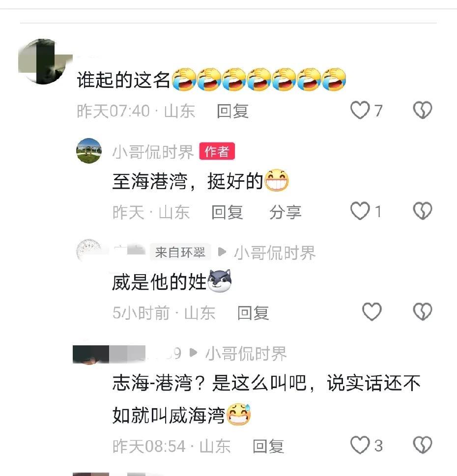Tap the red 作者 author badge
The width and height of the screenshot is (457, 476).
pyautogui.click(x=217, y=151)
